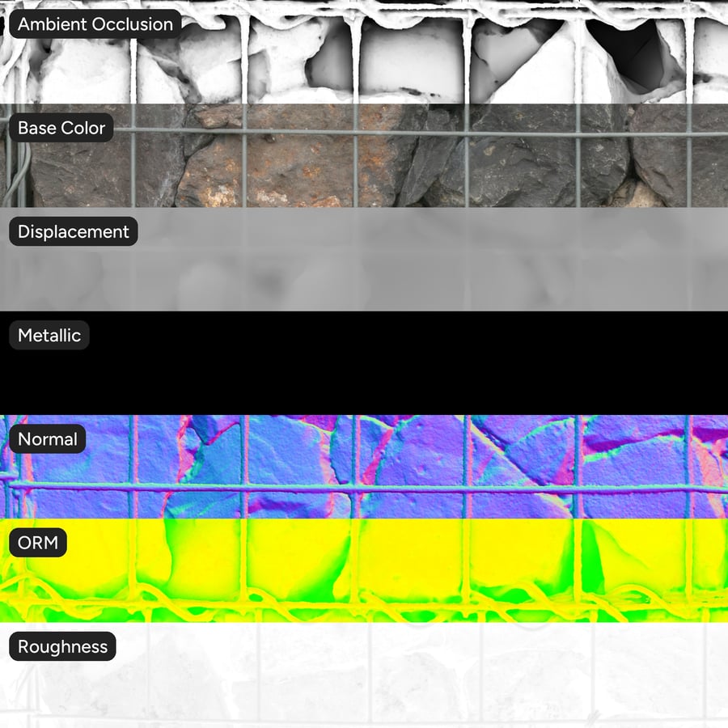Viewport: 728px width, 728px height.
Task: Select the ORM label
Action: (38, 542)
